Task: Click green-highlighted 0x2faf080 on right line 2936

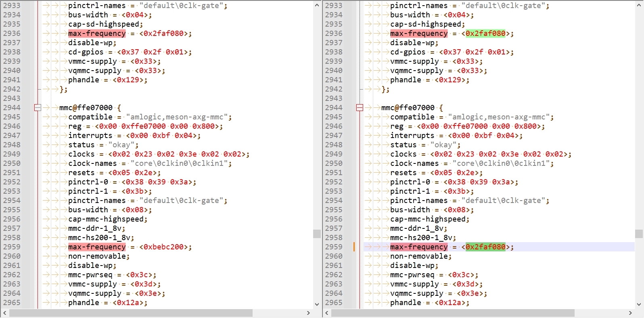Action: tap(485, 33)
